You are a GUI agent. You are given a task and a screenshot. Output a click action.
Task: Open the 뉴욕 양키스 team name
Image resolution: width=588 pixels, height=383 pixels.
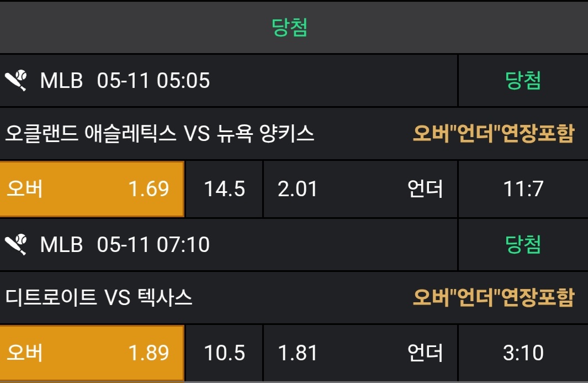tap(262, 133)
